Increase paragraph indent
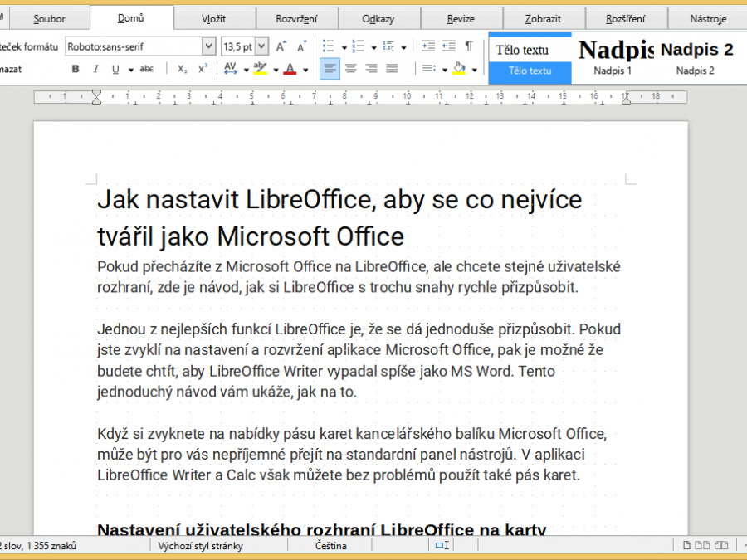Viewport: 747px width, 560px height. pos(427,46)
